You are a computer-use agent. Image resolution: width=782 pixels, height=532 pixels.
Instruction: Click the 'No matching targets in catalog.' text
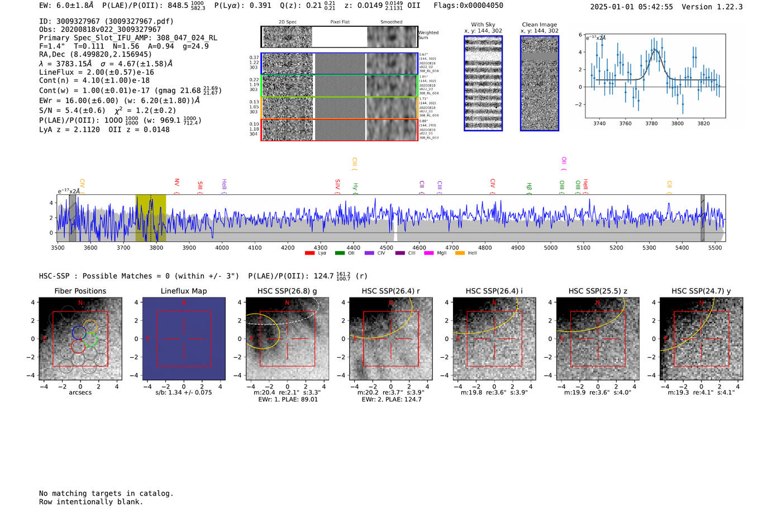pyautogui.click(x=106, y=493)
